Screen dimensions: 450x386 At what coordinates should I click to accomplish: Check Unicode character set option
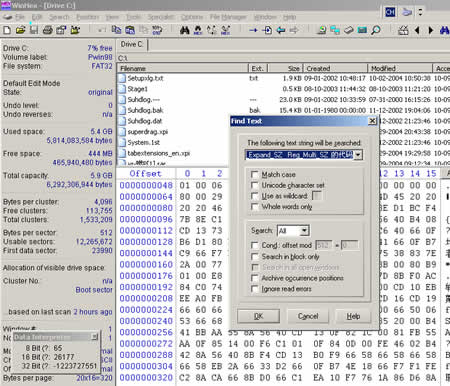(x=254, y=185)
